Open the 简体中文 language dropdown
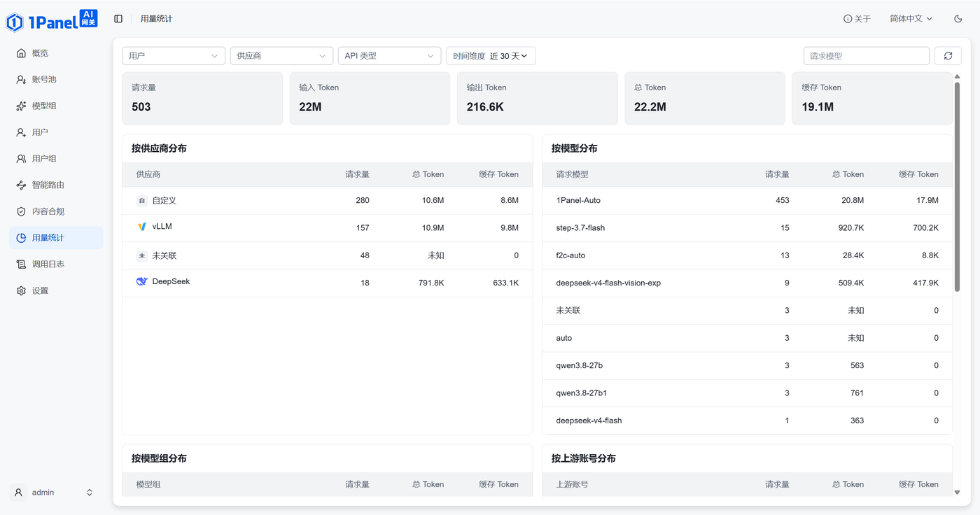The image size is (980, 515). click(911, 19)
